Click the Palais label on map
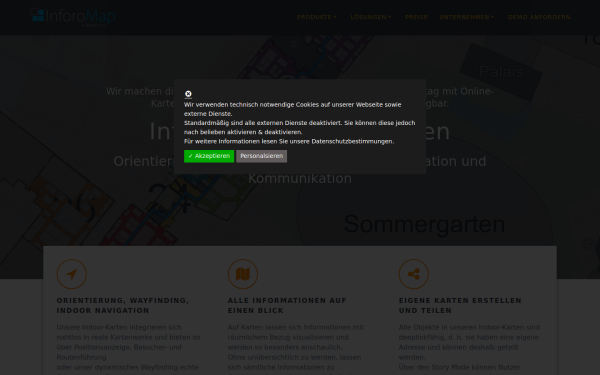Viewport: 600px width, 375px height. point(501,72)
